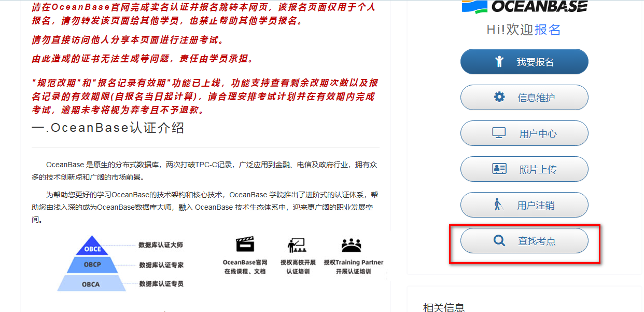Image resolution: width=644 pixels, height=312 pixels.
Task: Click the 数据库认证大师 label
Action: click(161, 245)
